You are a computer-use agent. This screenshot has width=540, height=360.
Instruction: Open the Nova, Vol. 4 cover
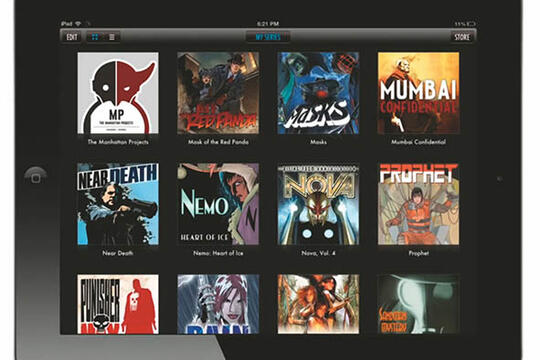coord(318,204)
